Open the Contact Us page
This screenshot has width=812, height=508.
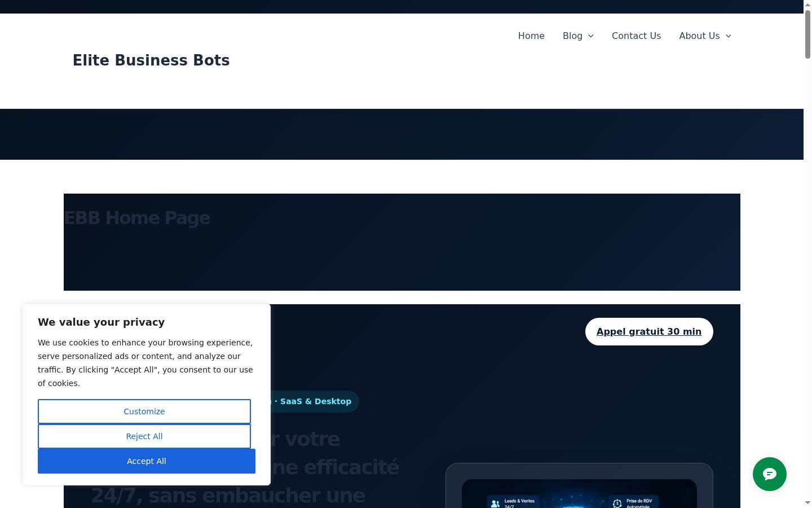tap(636, 36)
